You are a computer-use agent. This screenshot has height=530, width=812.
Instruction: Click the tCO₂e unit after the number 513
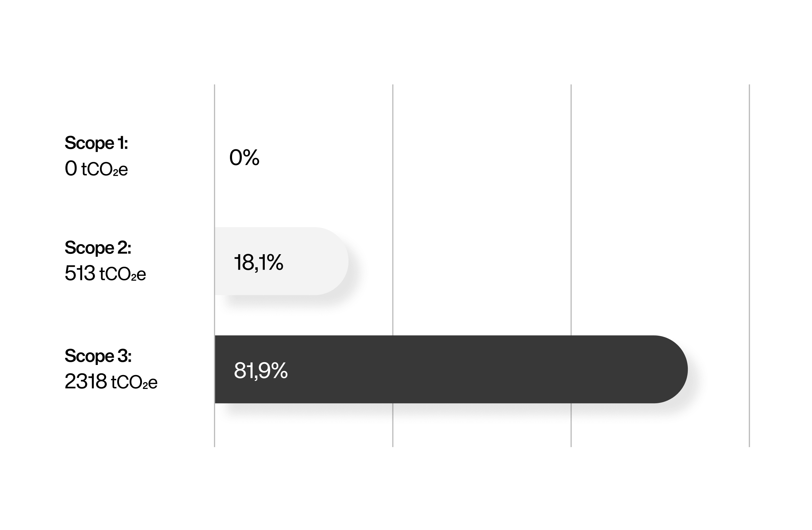pyautogui.click(x=123, y=275)
